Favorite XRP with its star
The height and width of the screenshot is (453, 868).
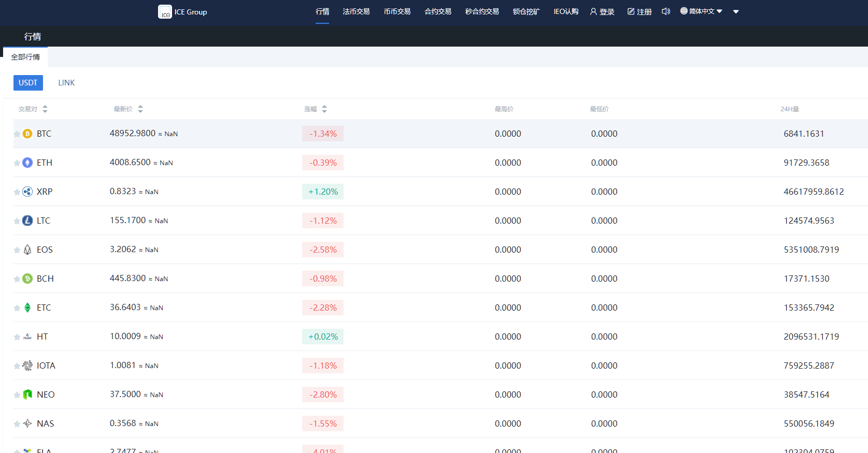click(x=17, y=192)
